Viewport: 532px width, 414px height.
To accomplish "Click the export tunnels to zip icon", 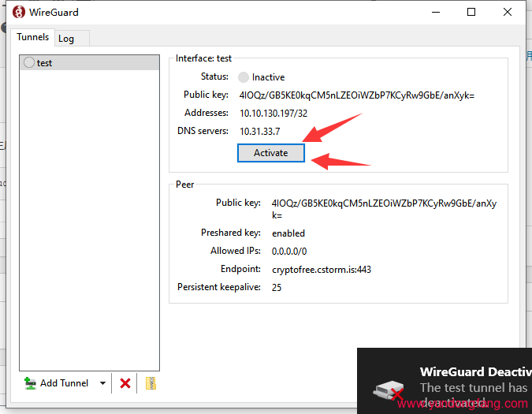I will click(x=151, y=383).
